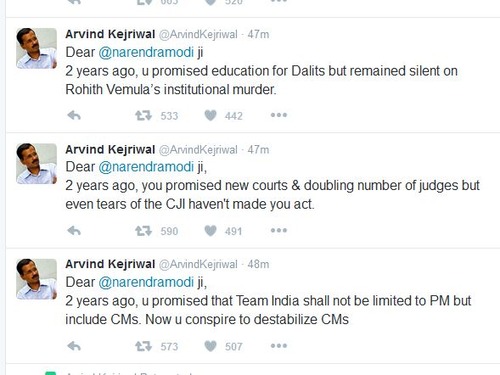This screenshot has width=500, height=375.
Task: Open more options on Team India tweet
Action: [x=279, y=346]
